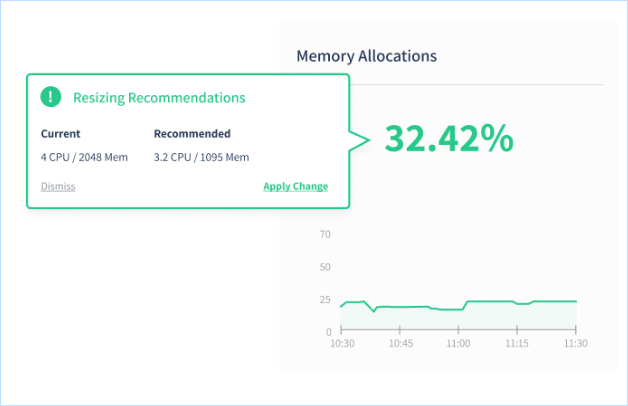Click the 11:00 time axis marker

(x=459, y=343)
